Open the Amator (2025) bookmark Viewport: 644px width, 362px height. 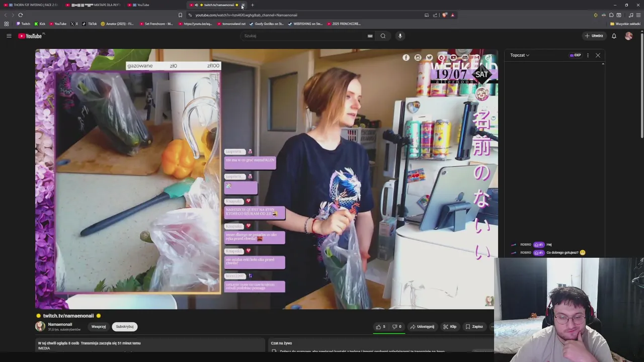[117, 24]
